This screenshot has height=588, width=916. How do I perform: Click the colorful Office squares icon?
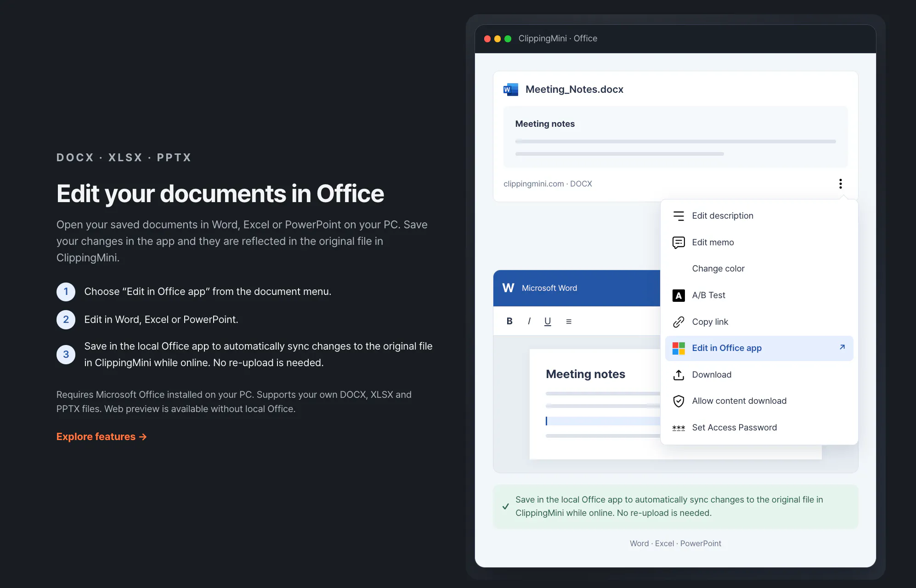679,348
